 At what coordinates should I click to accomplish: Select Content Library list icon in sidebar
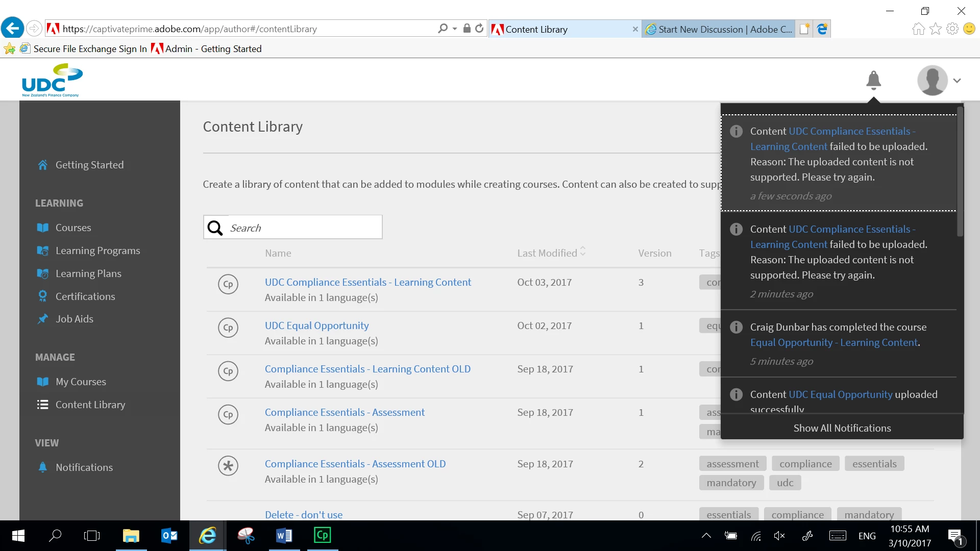[x=43, y=405]
